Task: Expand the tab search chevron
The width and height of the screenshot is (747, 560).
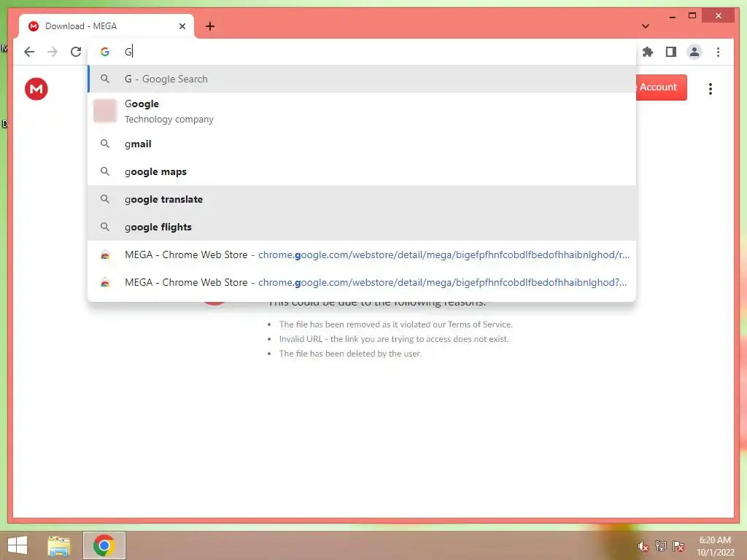Action: pos(646,26)
